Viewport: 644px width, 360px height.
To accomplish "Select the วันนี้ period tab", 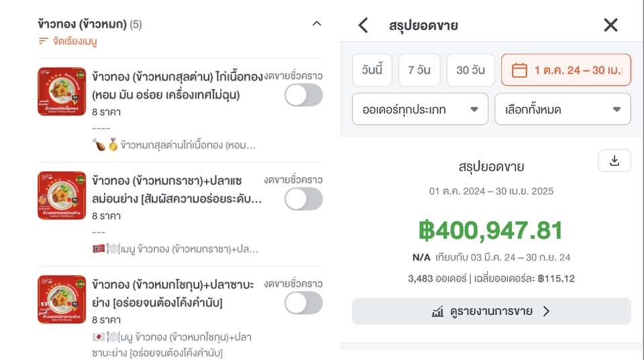I will [372, 70].
